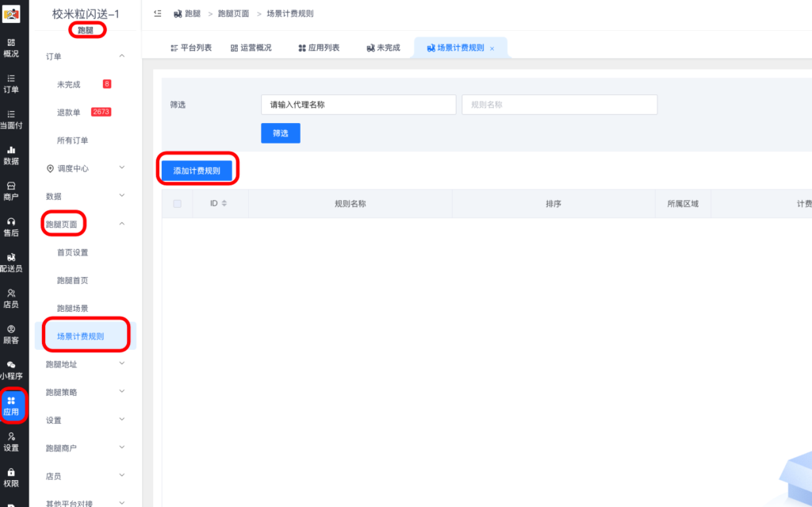Click the 添加计费规则 button
Viewport: 812px width, 507px height.
[197, 170]
